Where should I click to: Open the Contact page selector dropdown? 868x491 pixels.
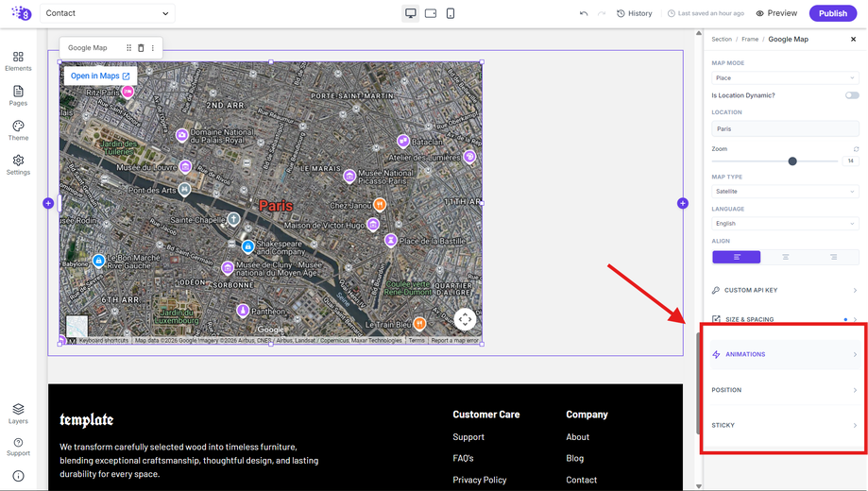tap(108, 13)
